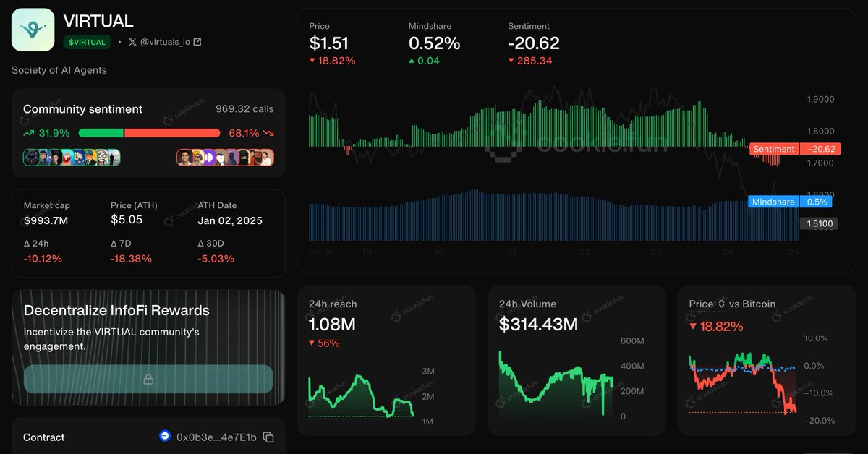Click the 18.82% vs Bitcoin decrease value
This screenshot has height=454, width=868.
pyautogui.click(x=716, y=327)
